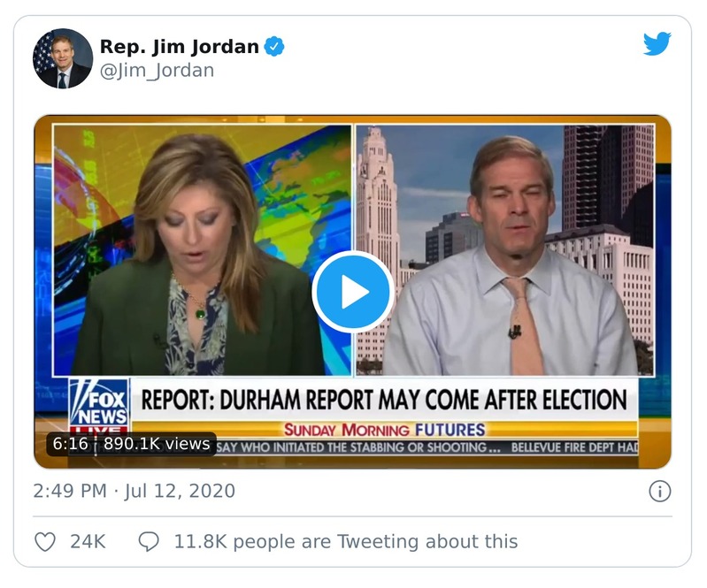Click the 890.1K views label
The image size is (707, 588).
coord(157,444)
